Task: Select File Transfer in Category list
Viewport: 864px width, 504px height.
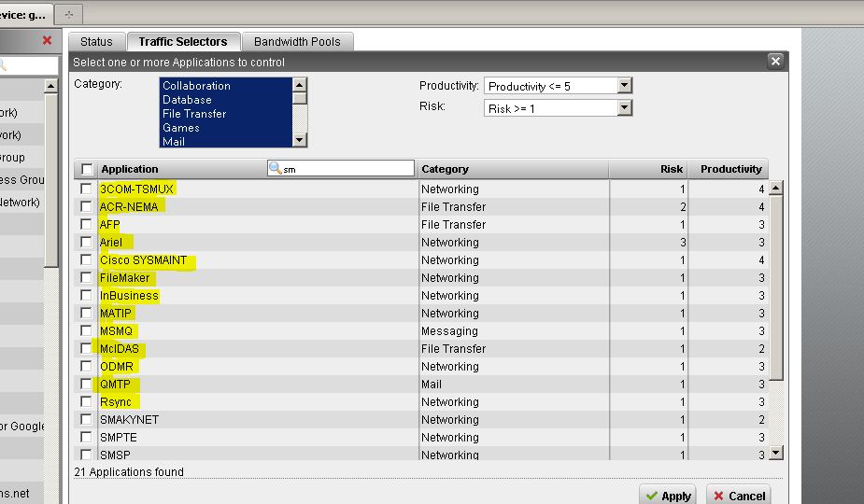Action: [194, 114]
